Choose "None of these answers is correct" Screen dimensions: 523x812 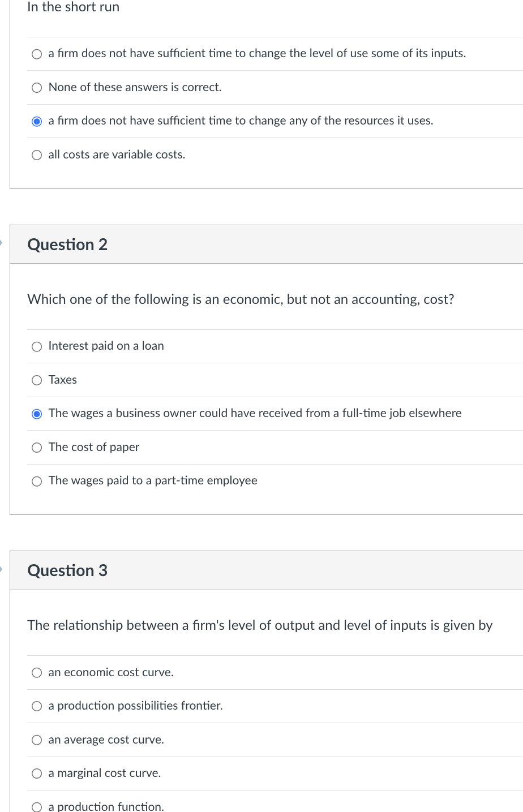click(x=36, y=87)
